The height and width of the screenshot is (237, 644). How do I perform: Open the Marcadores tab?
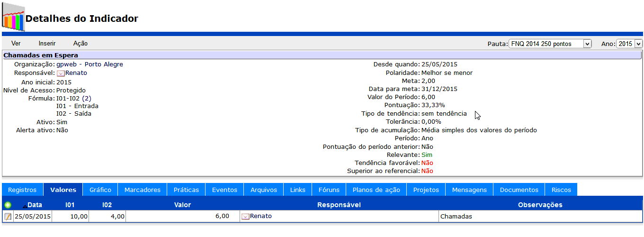[143, 190]
